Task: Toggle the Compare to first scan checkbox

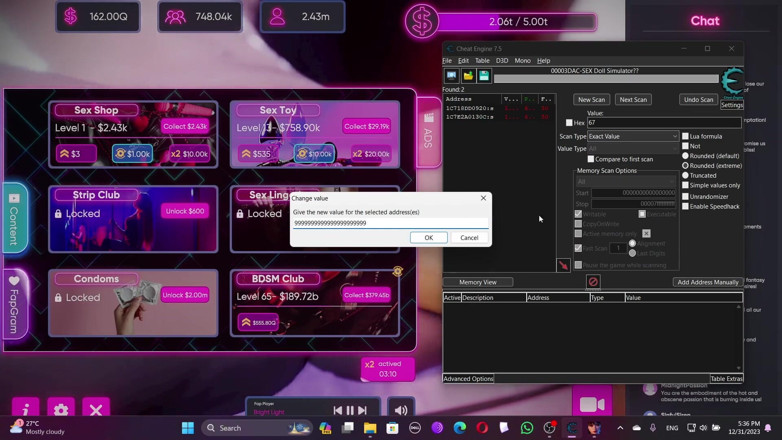Action: tap(591, 159)
